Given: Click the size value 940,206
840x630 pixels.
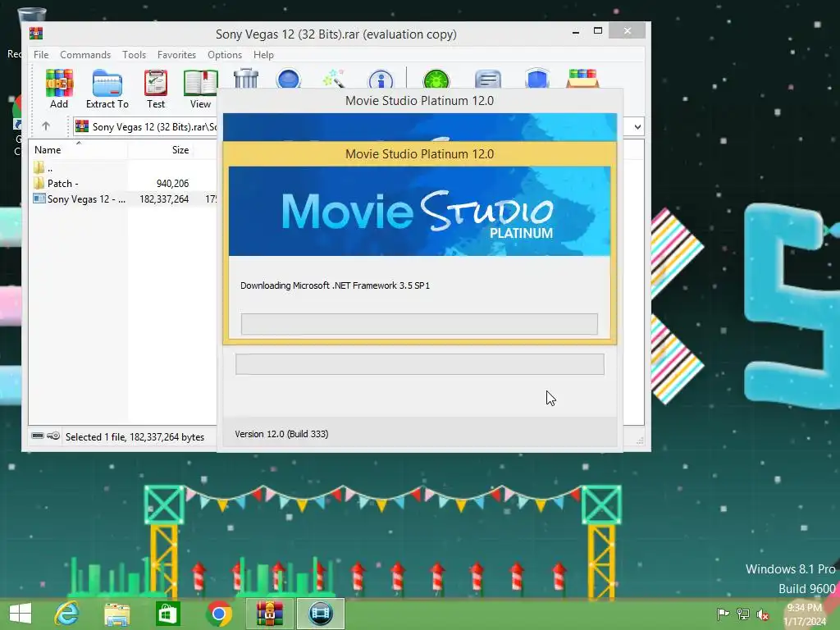Looking at the screenshot, I should click(x=172, y=183).
